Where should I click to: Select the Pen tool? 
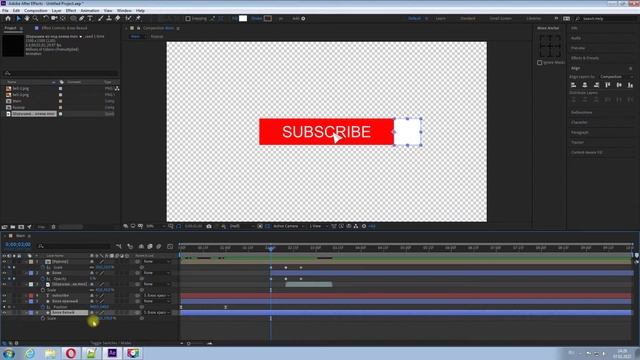pyautogui.click(x=82, y=18)
